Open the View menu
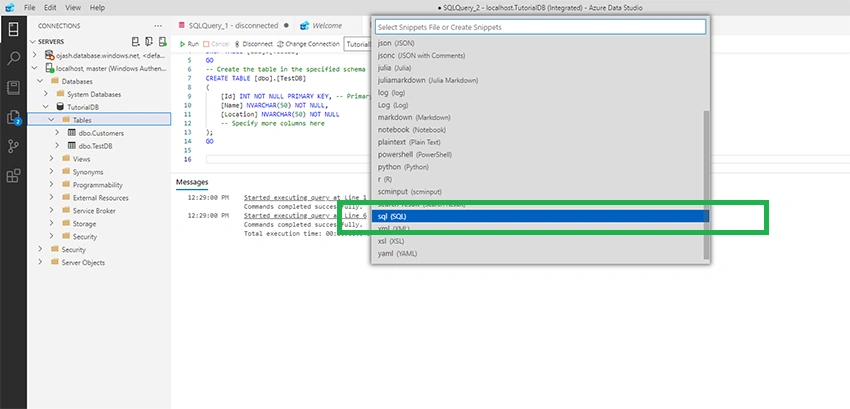 [x=73, y=8]
